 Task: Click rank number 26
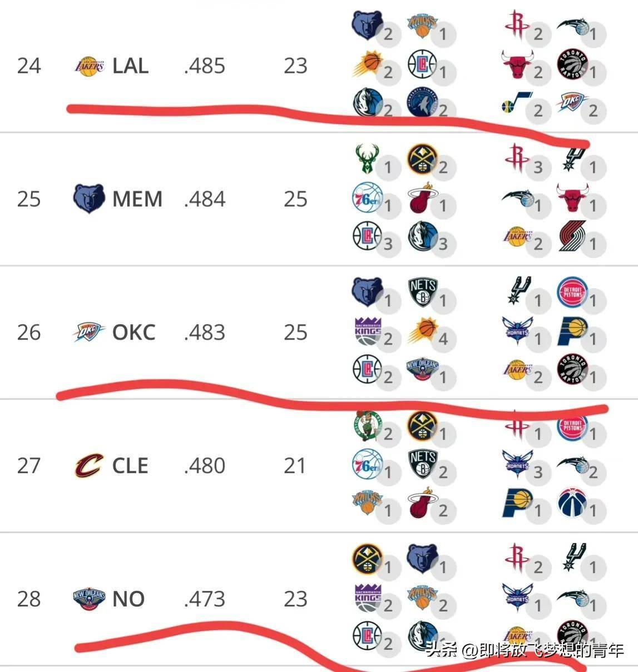[29, 332]
